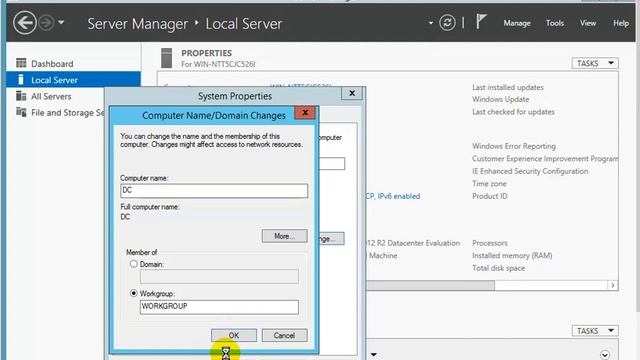Click IE Enhanced Security Configuration label

point(530,171)
